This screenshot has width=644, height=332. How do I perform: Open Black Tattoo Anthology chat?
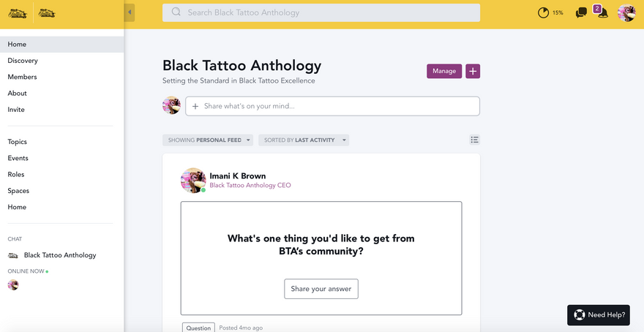click(59, 255)
